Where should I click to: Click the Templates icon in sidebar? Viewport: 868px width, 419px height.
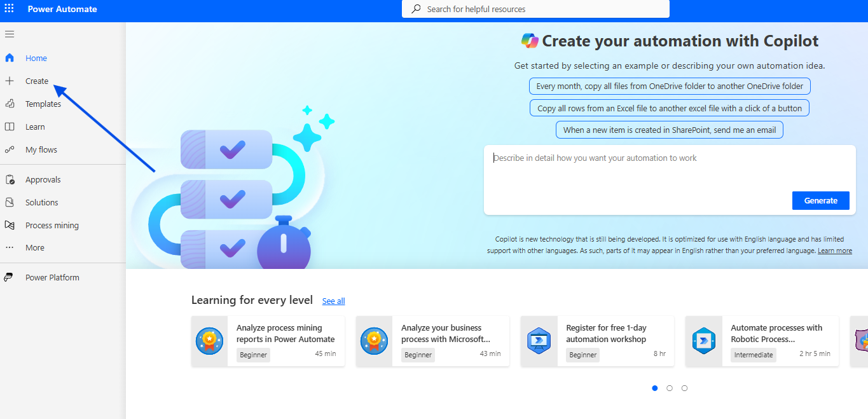coord(10,104)
